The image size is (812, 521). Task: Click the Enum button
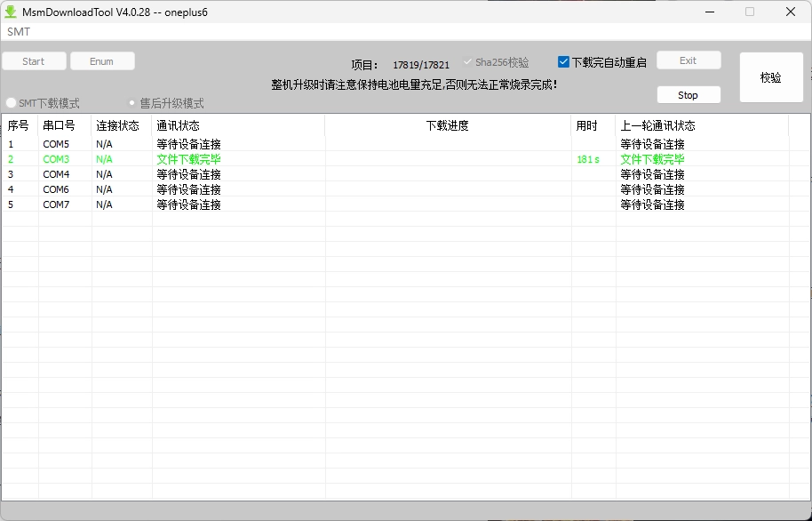click(x=101, y=60)
